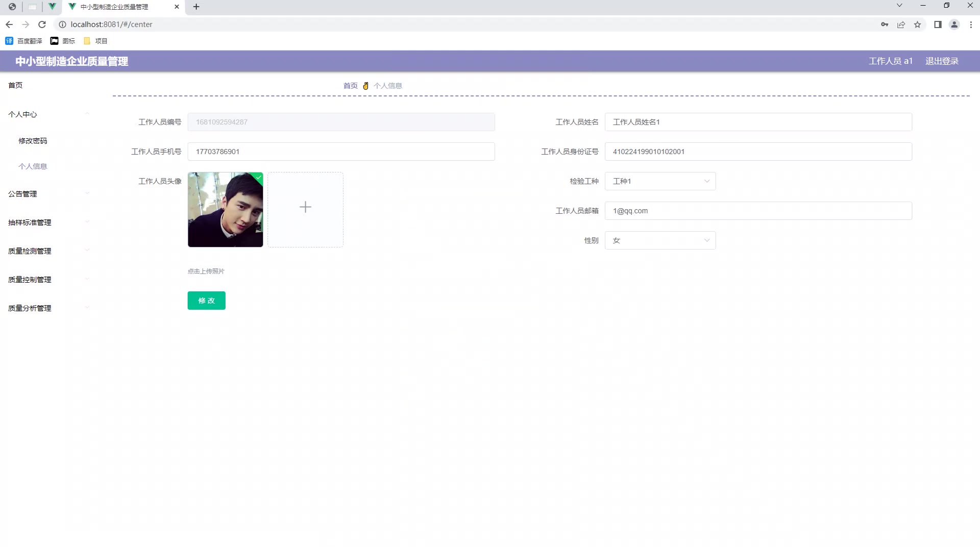Expand 质量控制管理 sidebar menu
This screenshot has height=547, width=980.
tap(48, 280)
